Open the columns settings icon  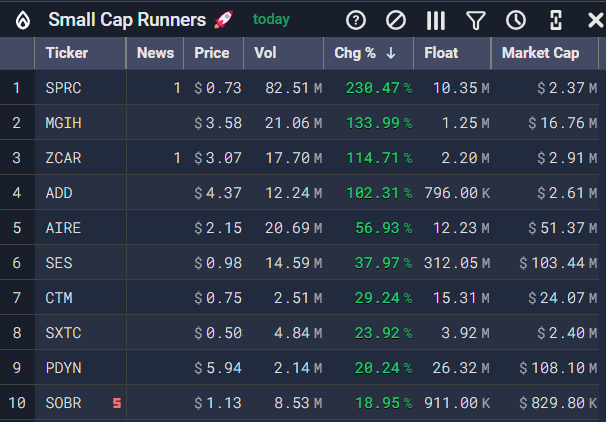(436, 20)
